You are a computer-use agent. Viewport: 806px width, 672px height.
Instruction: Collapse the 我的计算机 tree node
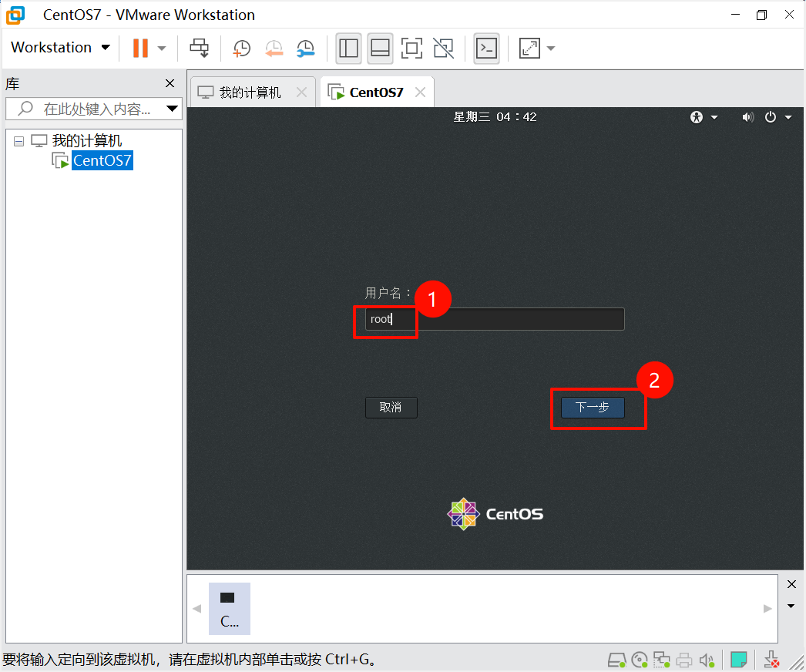(x=19, y=141)
